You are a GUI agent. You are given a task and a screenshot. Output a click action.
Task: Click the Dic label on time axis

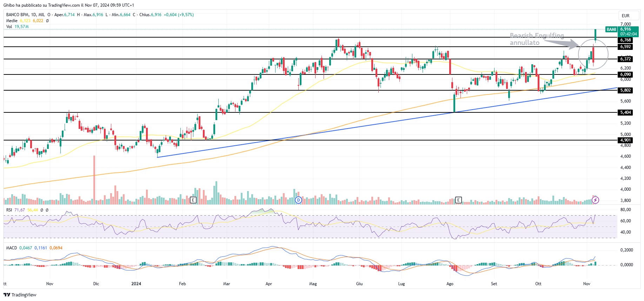pyautogui.click(x=96, y=284)
